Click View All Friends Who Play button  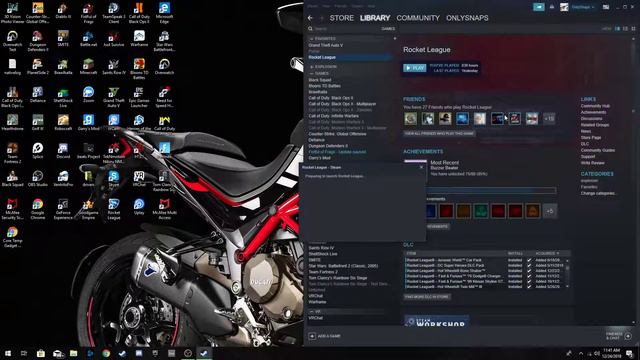click(x=439, y=133)
